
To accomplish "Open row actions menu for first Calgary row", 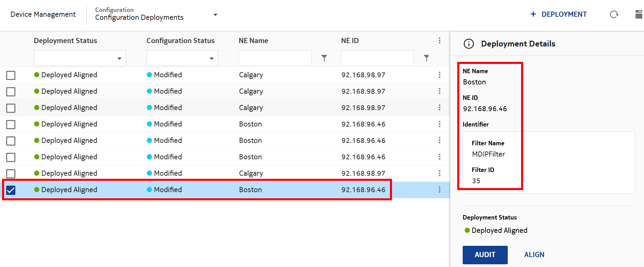I will [439, 75].
